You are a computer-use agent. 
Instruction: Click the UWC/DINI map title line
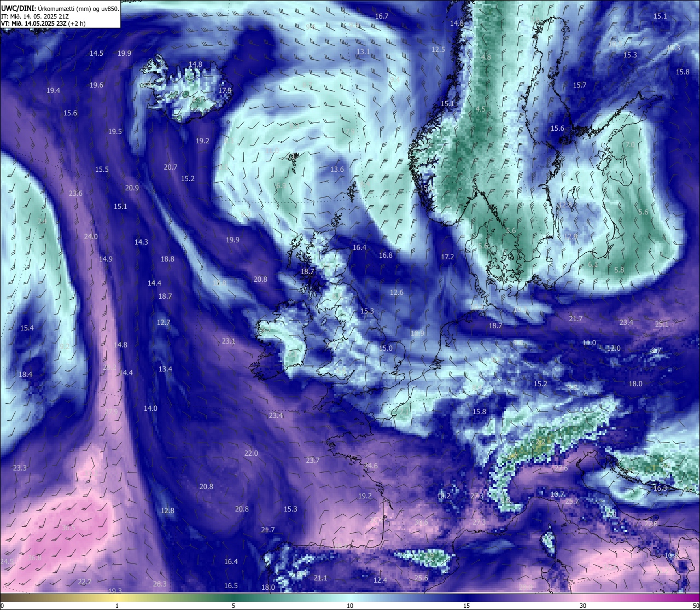tap(60, 8)
